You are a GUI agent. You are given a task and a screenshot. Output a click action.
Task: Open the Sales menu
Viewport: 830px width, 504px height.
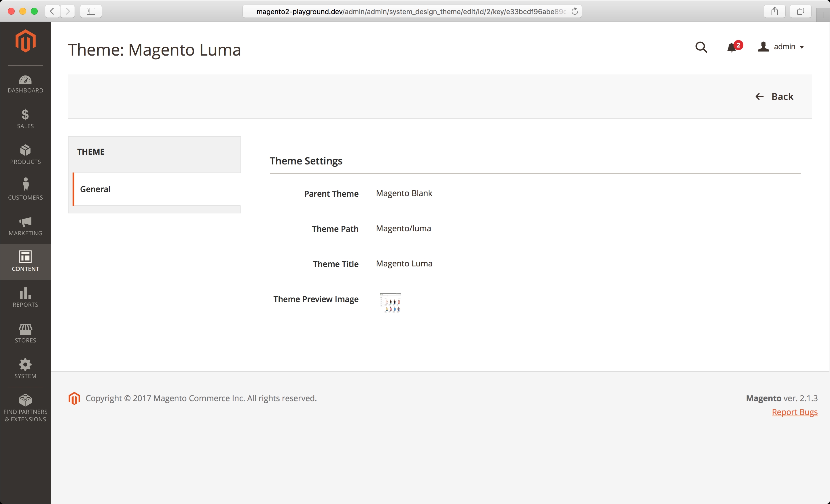pyautogui.click(x=25, y=119)
